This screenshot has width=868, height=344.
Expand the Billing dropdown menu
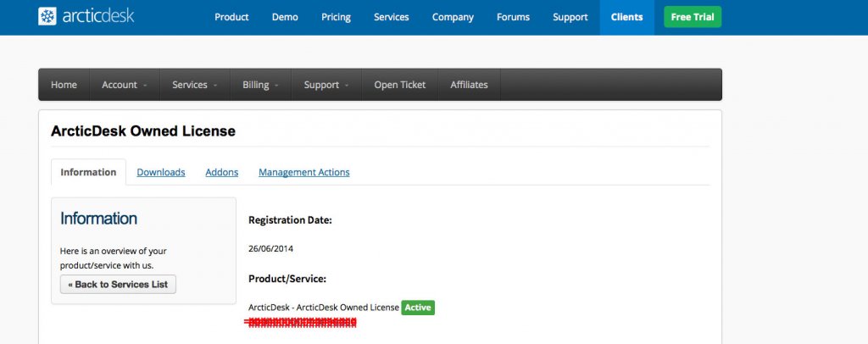tap(260, 85)
